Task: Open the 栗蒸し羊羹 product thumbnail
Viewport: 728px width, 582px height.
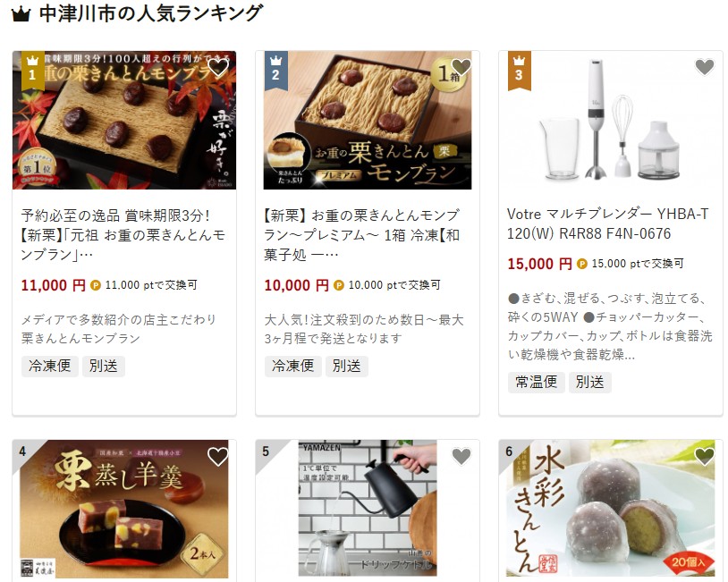Action: (124, 509)
